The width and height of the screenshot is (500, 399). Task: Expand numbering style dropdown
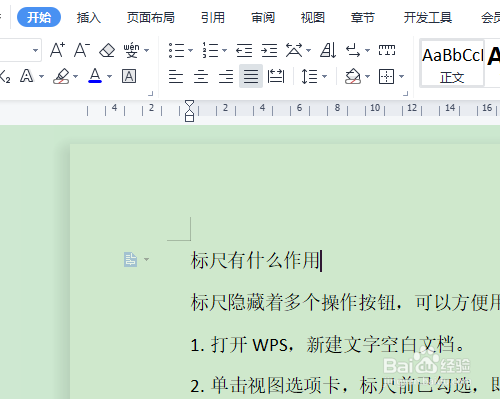click(225, 51)
